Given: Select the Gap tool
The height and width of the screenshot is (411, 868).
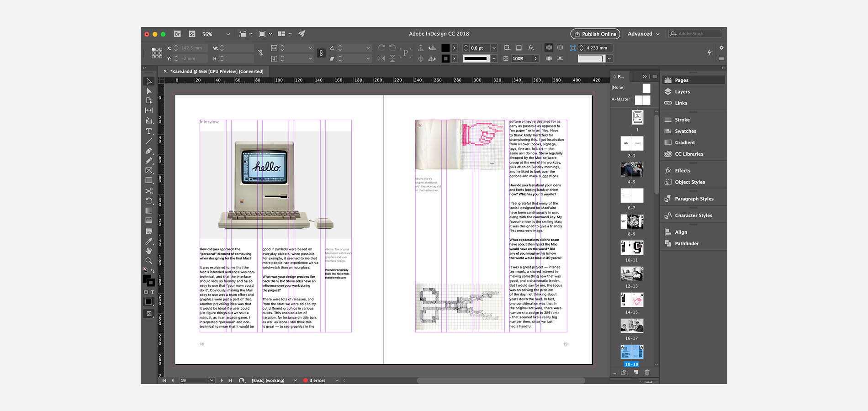Looking at the screenshot, I should (x=149, y=111).
